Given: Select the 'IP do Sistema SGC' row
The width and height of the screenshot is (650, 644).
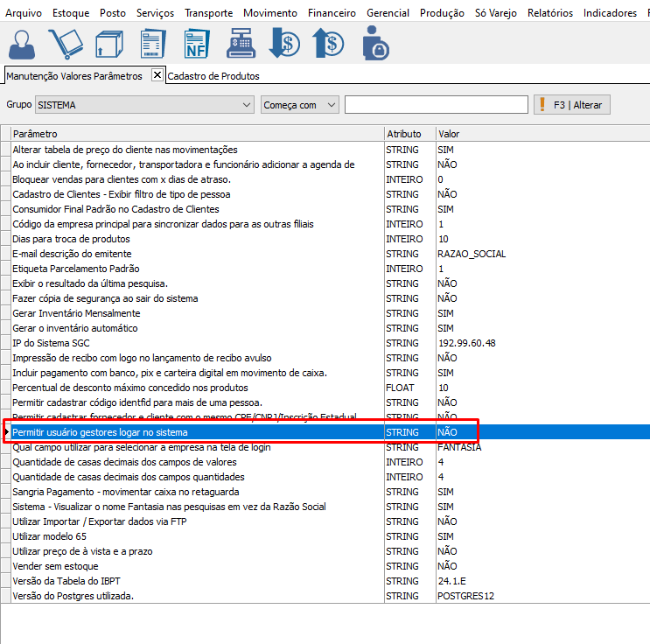Looking at the screenshot, I should 197,343.
